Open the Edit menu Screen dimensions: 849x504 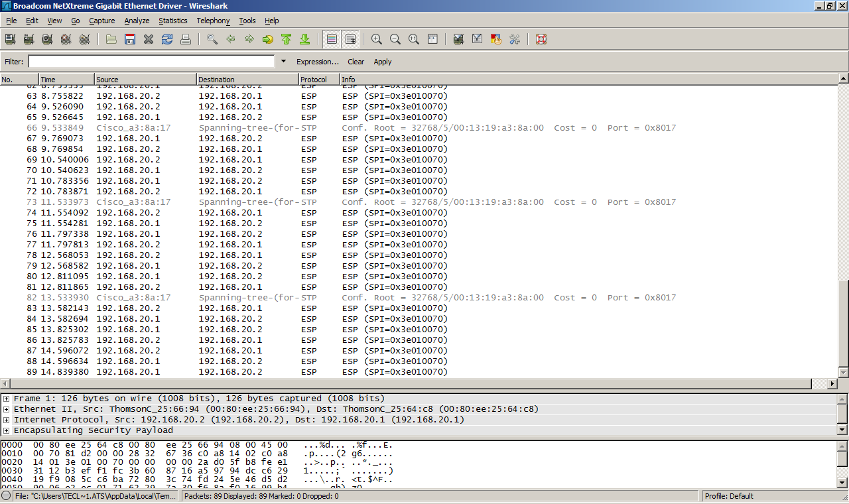(x=32, y=21)
